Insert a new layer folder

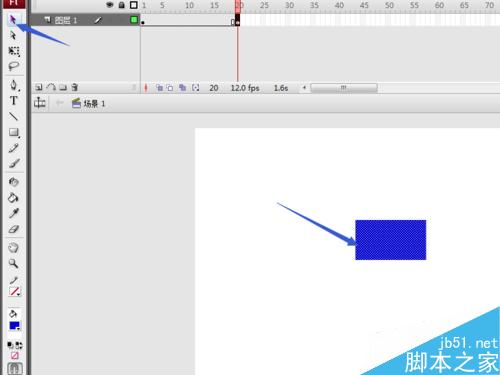point(63,87)
